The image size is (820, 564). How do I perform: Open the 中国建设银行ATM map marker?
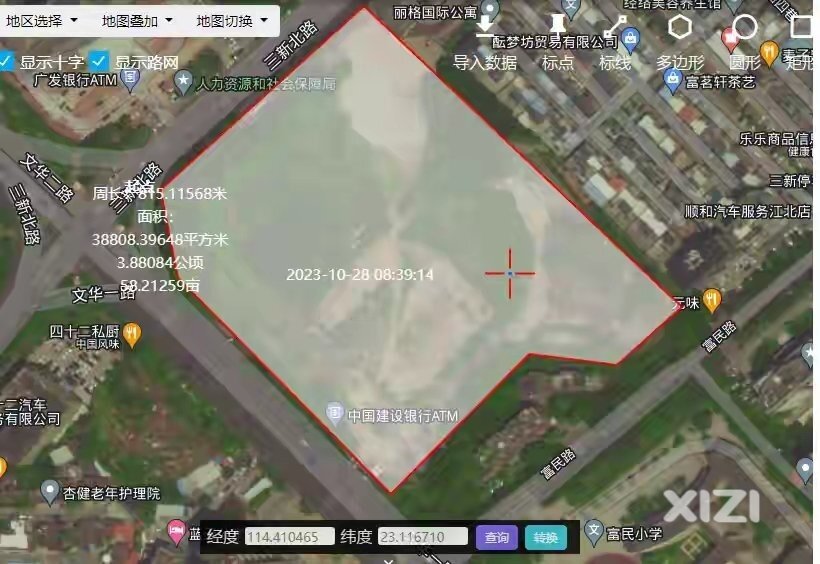[335, 413]
